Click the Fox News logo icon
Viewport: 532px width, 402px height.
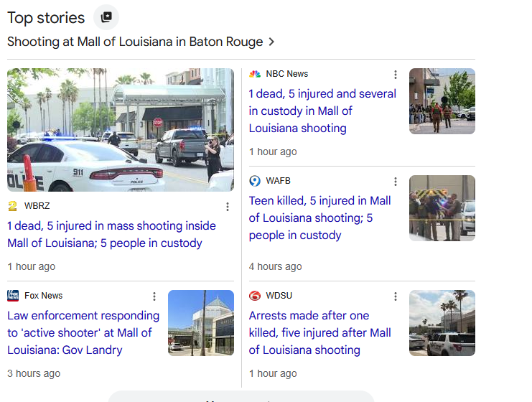pyautogui.click(x=13, y=296)
